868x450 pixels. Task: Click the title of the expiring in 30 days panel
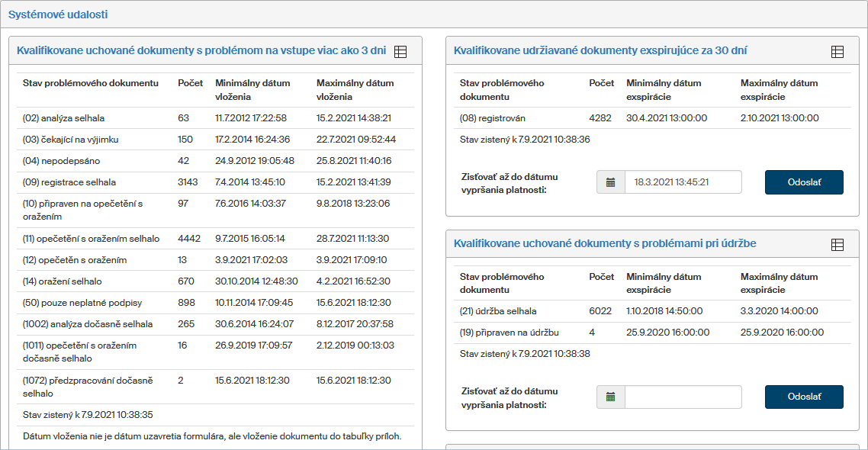(x=600, y=51)
